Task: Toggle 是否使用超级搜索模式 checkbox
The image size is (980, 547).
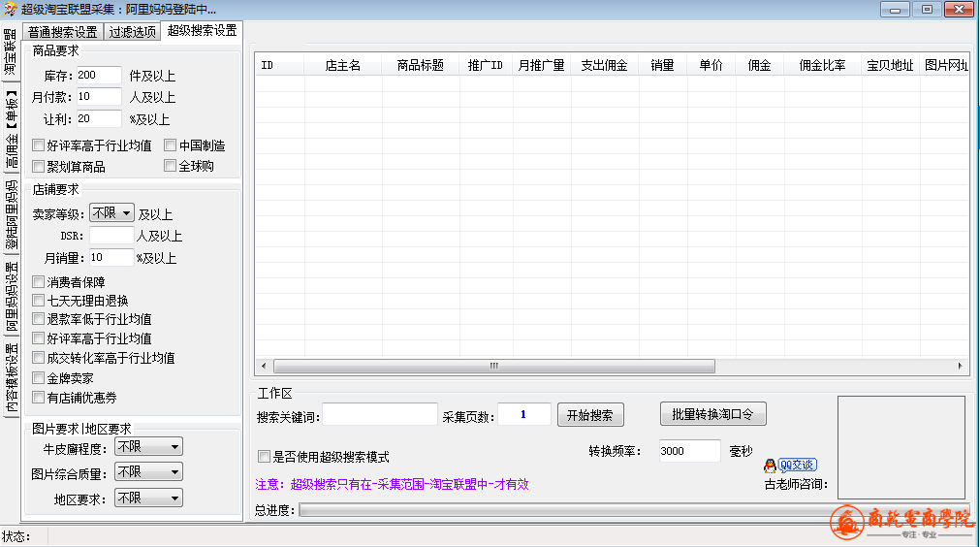Action: [x=264, y=457]
